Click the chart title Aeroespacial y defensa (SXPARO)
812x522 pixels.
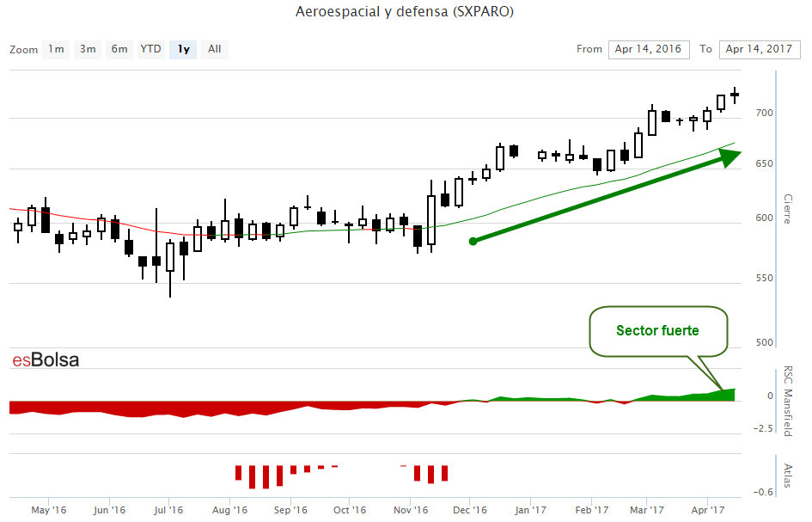[405, 11]
